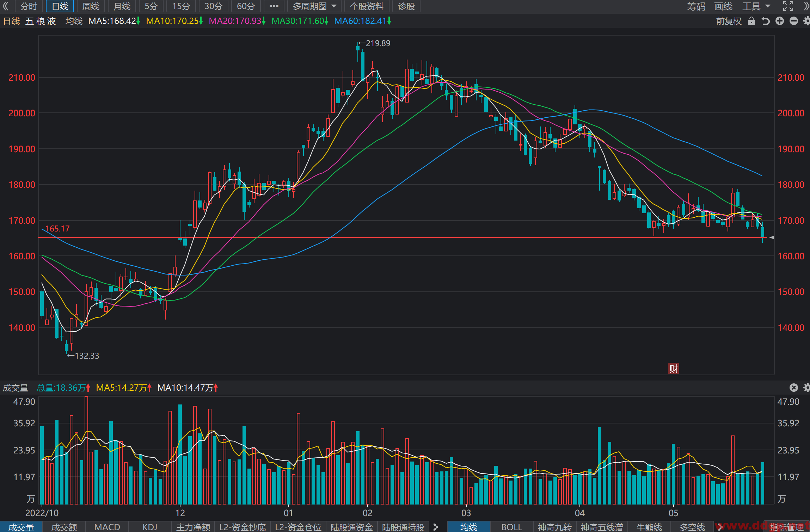Image resolution: width=810 pixels, height=532 pixels.
Task: Toggle 前复权 price adjustment mode
Action: [x=729, y=21]
